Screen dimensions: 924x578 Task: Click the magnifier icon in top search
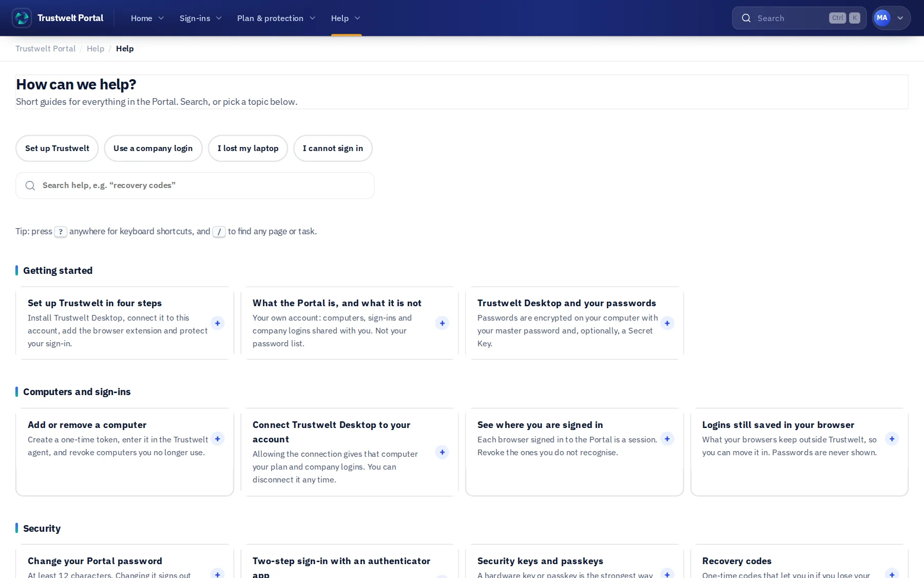(x=746, y=18)
